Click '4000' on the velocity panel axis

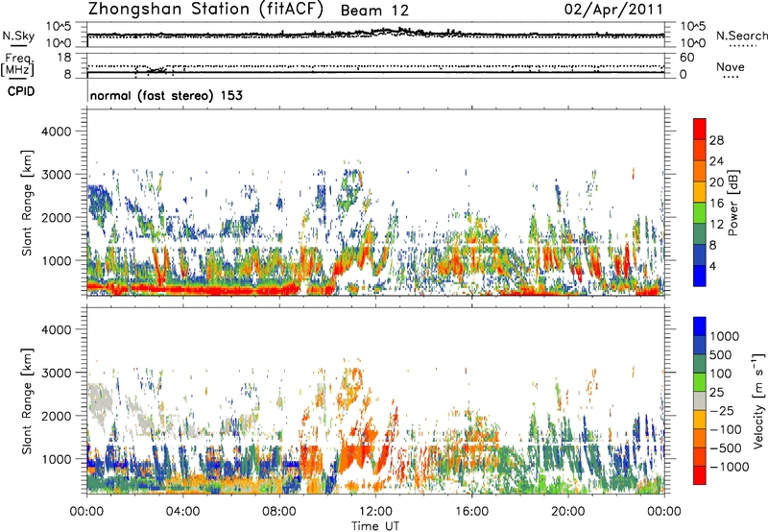coord(56,329)
